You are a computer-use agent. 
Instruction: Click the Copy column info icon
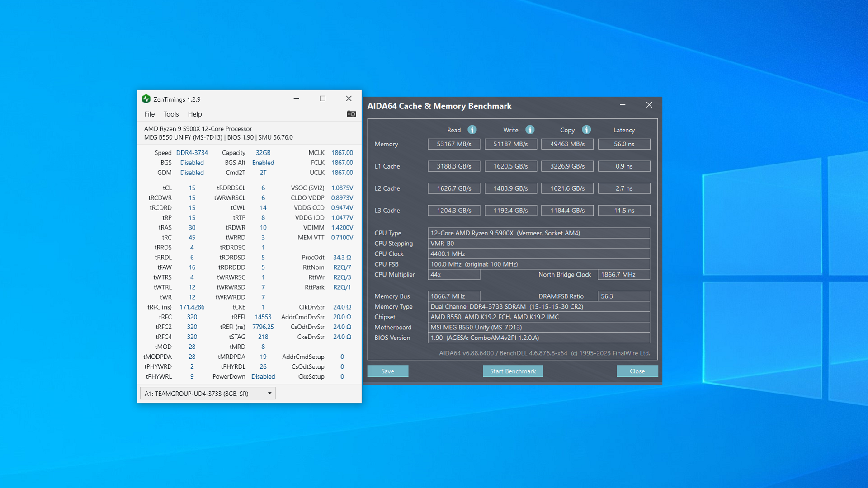click(x=586, y=130)
